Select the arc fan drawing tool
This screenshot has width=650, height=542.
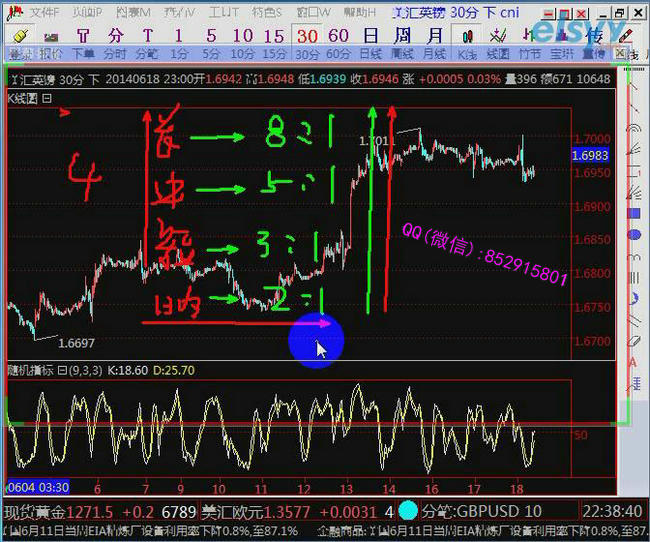(x=633, y=128)
